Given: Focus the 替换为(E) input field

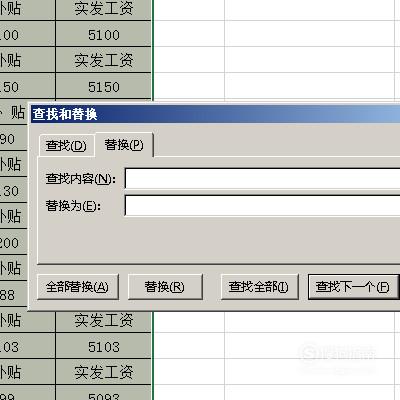Looking at the screenshot, I should point(262,206).
